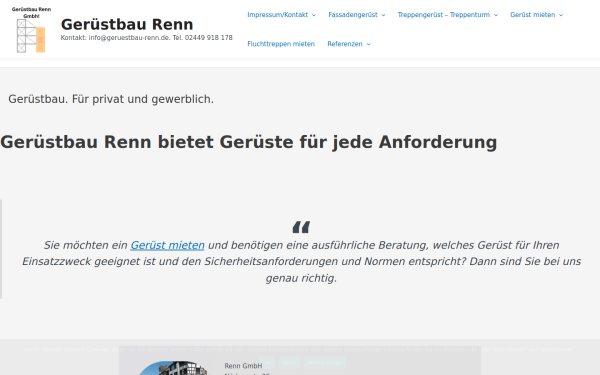
Task: Open the Referenzen menu item
Action: click(x=344, y=44)
